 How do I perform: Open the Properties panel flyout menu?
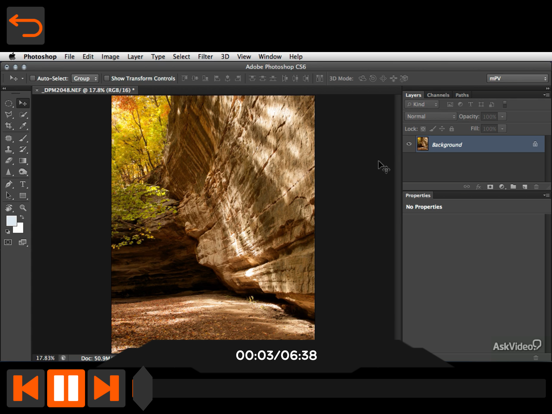point(545,195)
